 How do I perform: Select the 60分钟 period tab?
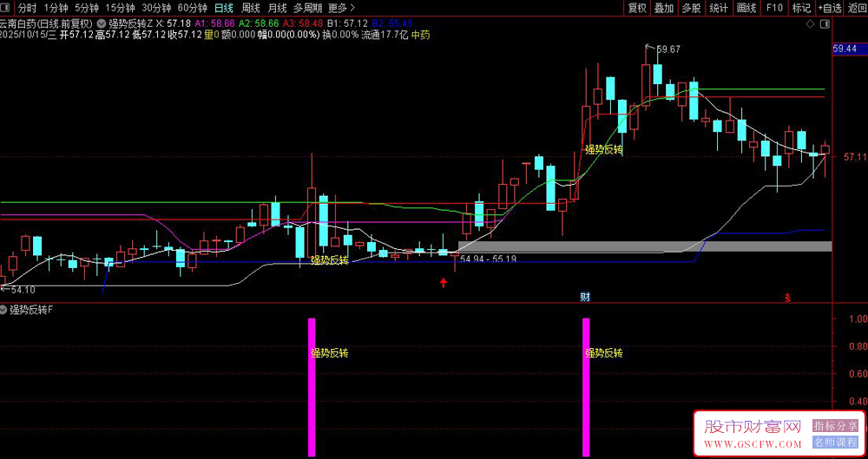click(192, 8)
